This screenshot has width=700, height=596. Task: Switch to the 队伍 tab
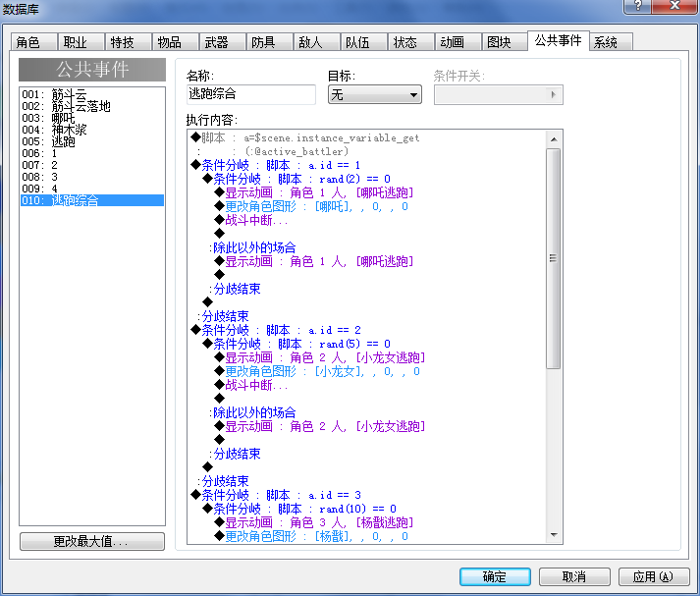tap(364, 42)
